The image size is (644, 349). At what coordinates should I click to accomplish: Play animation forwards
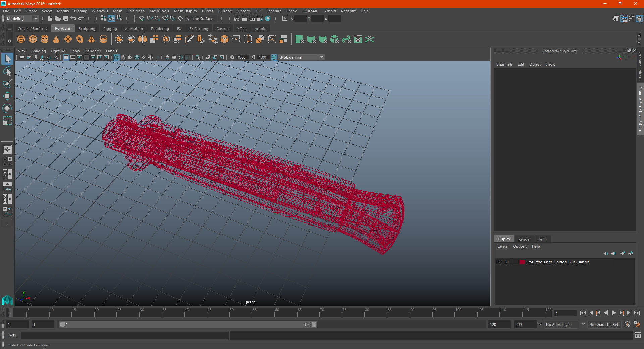[613, 313]
